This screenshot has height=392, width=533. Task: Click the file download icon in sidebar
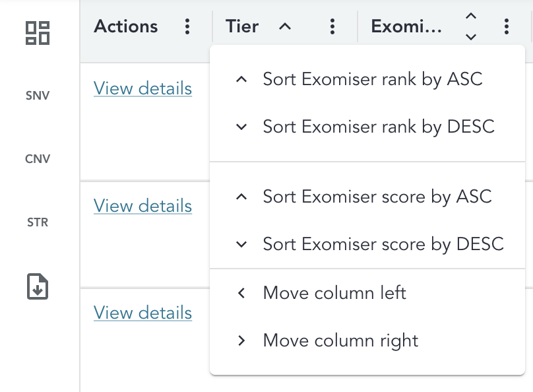(x=38, y=287)
